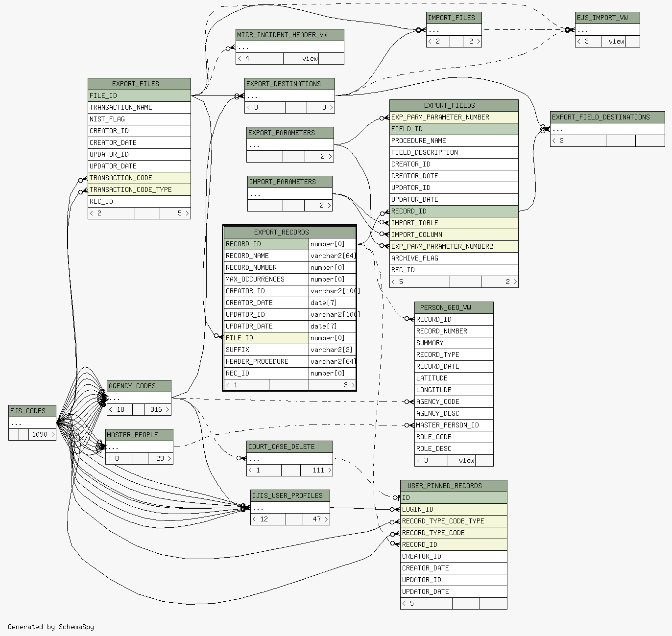Open the AGENCY_CODES table header
Screen dimensions: 672x636
click(139, 386)
